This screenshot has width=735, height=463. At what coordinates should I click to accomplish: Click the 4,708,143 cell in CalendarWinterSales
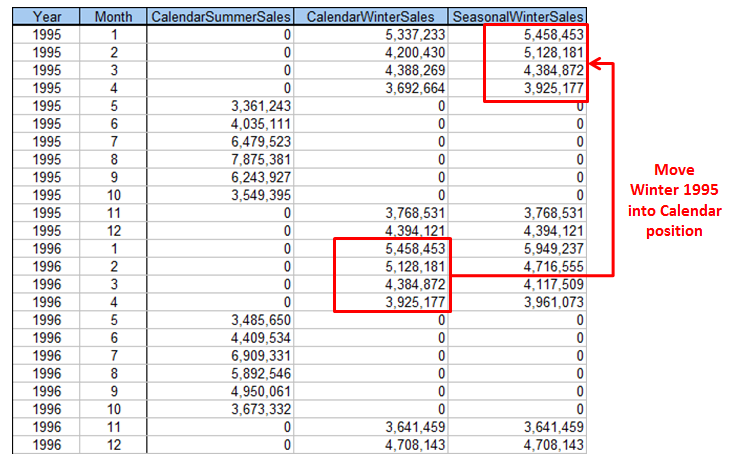pos(411,444)
